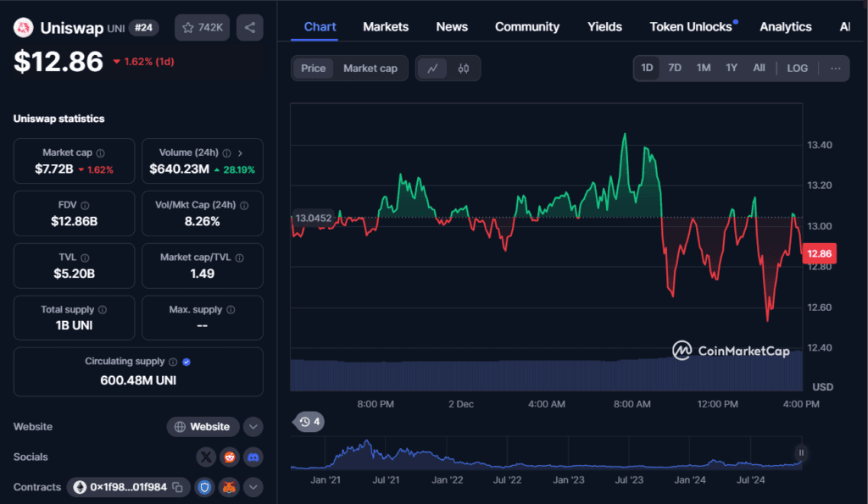Set chart range to All
The height and width of the screenshot is (504, 868).
(x=759, y=68)
